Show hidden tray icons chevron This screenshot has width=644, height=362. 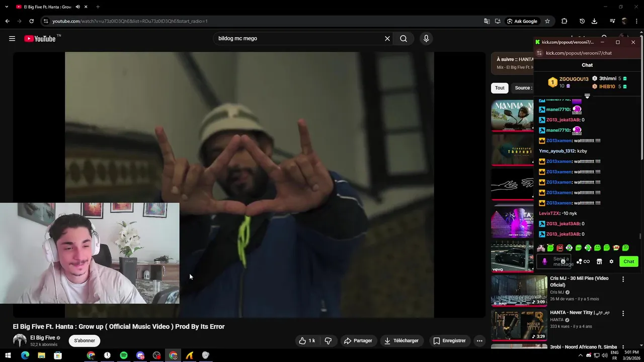[x=581, y=355]
